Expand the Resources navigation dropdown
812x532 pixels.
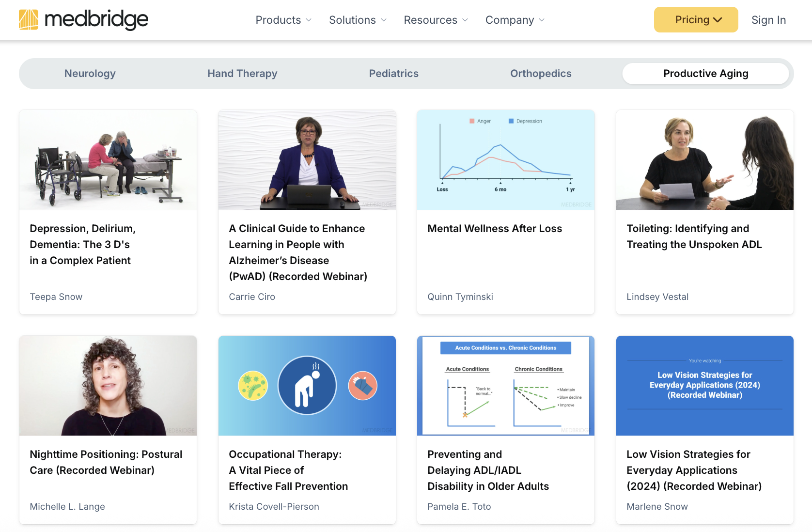tap(435, 20)
